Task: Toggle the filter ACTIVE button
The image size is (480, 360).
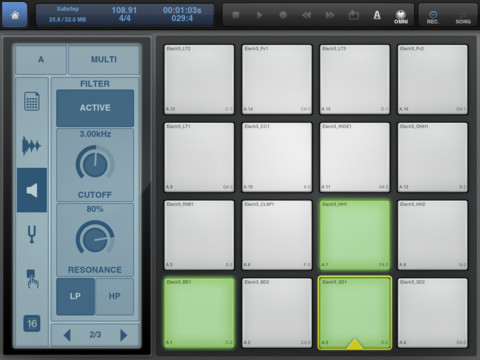Action: pos(95,108)
